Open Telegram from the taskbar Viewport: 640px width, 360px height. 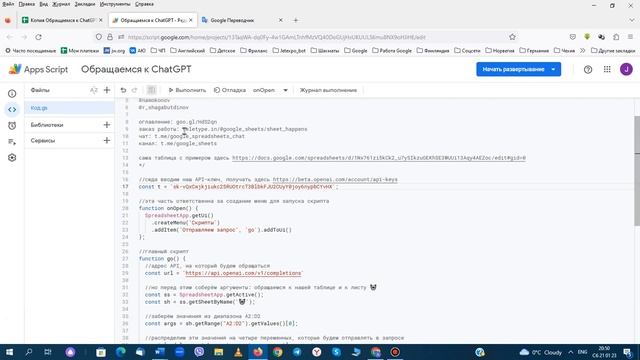[297, 352]
